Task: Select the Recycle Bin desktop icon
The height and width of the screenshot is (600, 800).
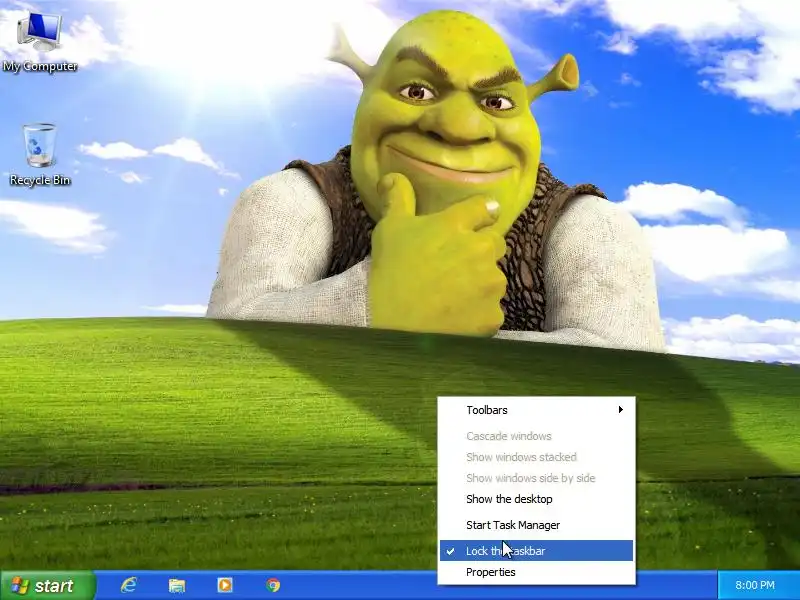Action: pos(40,155)
